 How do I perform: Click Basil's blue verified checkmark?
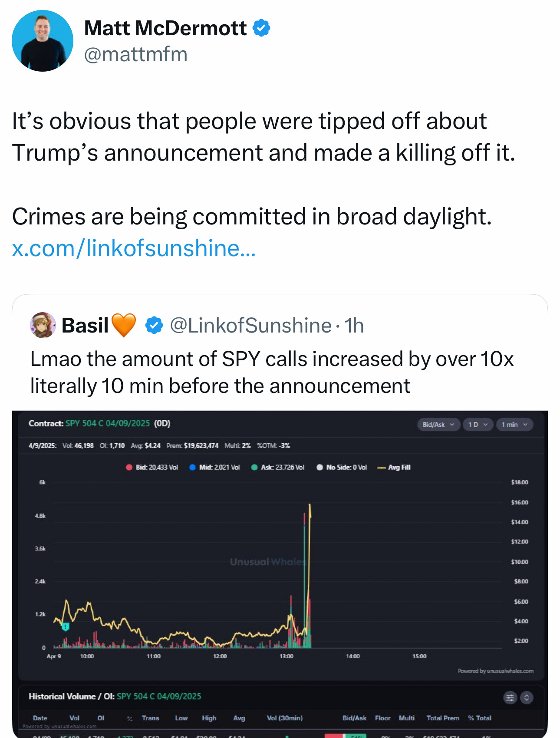click(154, 325)
